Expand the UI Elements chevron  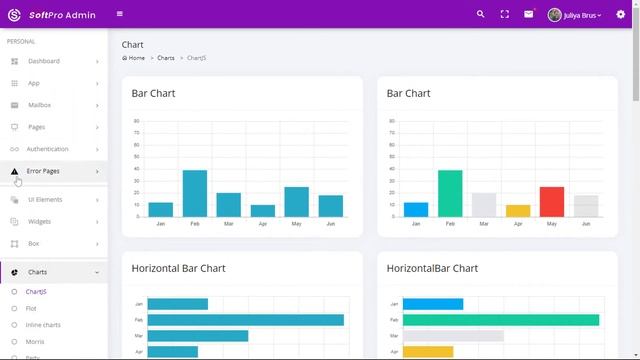coord(97,200)
